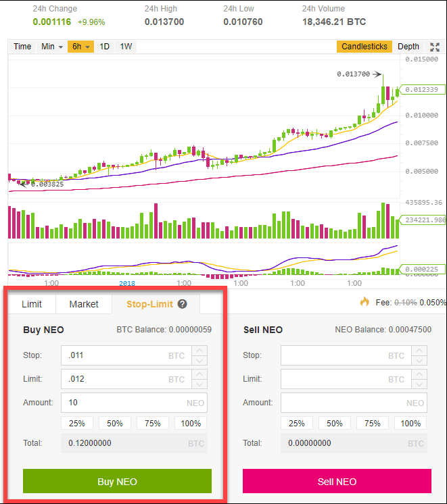Focus the Sell Limit price field

[346, 379]
